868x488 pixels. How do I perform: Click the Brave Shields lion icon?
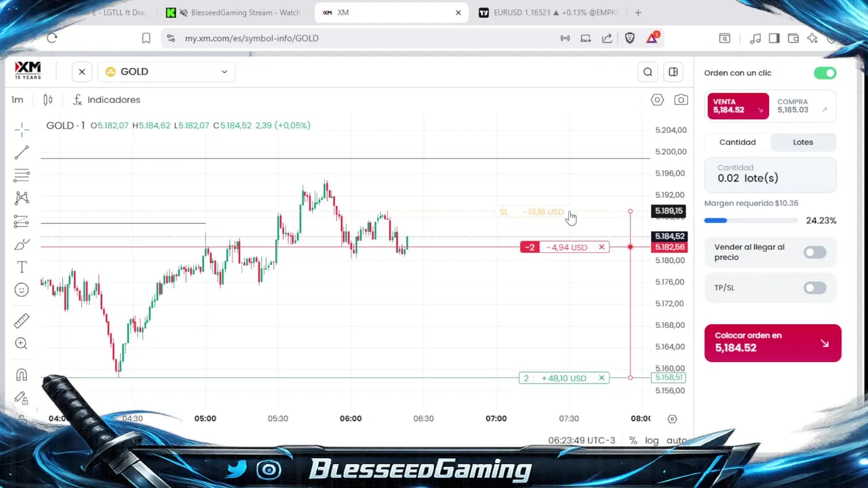(x=630, y=38)
